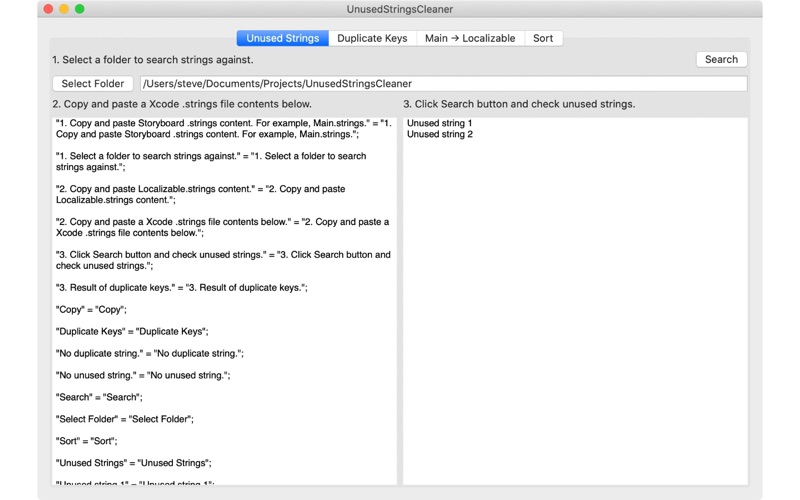
Task: Open the Duplicate Keys tab
Action: pos(372,38)
